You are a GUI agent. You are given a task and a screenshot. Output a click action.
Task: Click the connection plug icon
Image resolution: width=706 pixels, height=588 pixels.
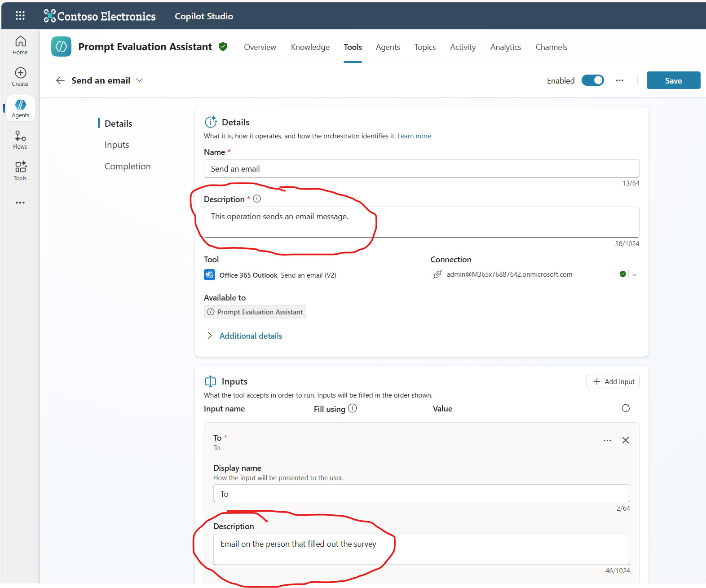click(x=437, y=274)
